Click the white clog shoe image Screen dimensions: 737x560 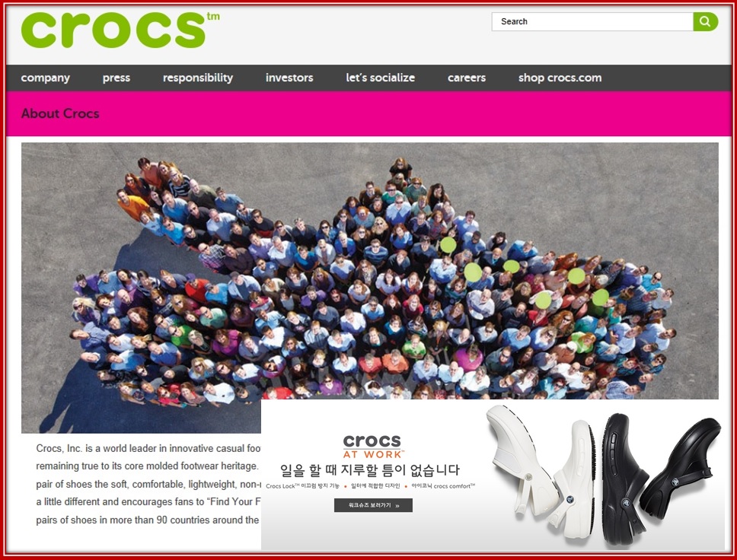tap(522, 460)
